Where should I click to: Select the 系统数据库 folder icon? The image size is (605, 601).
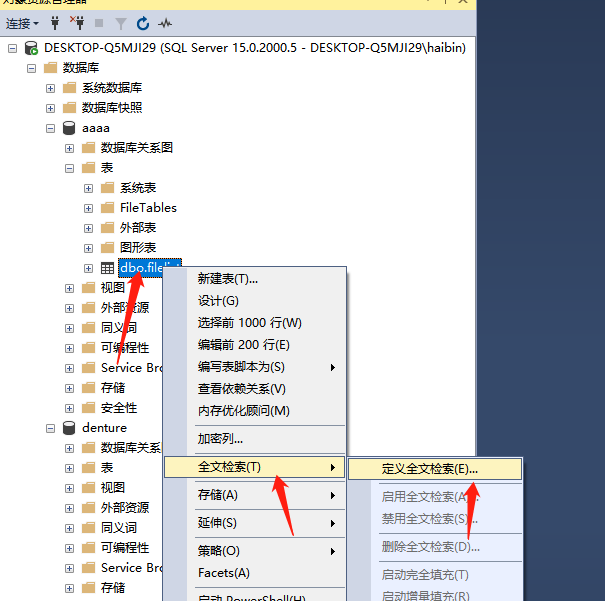click(69, 88)
